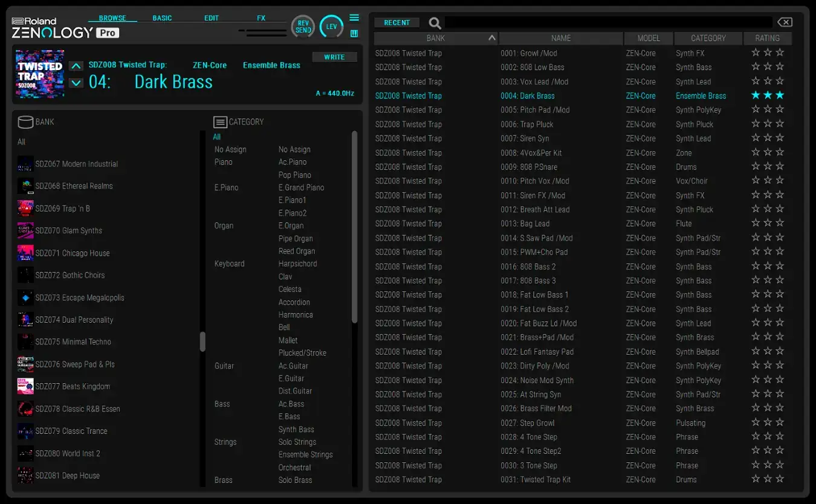Sort the list by the MODEL column header
Screen dimensions: 816x504
[649, 38]
